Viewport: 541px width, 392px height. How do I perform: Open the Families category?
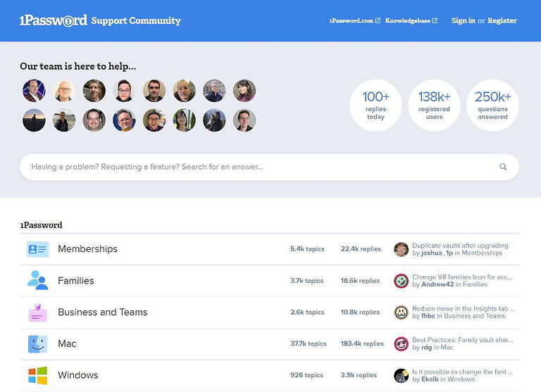click(x=76, y=281)
